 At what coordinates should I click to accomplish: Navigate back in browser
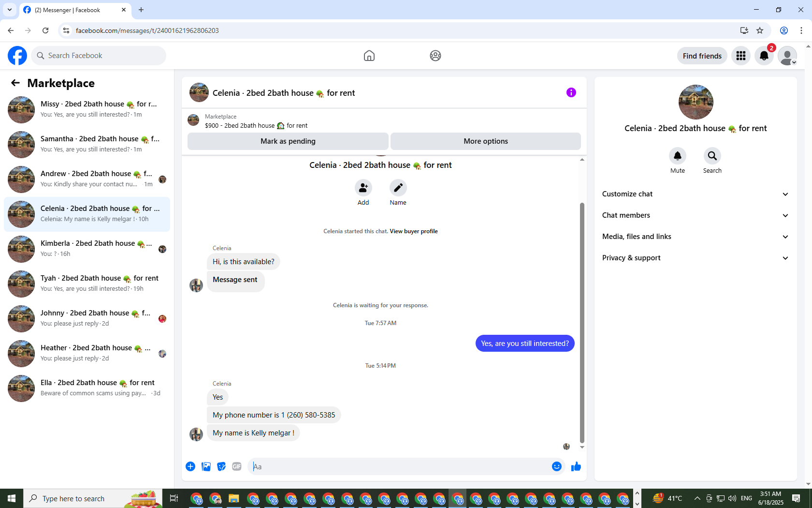tap(11, 30)
